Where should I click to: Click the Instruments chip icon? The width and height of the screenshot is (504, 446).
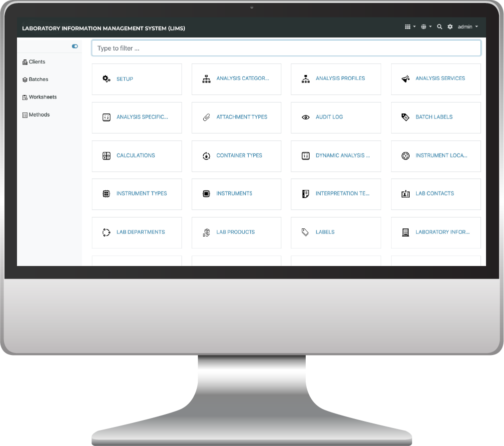[x=206, y=193]
